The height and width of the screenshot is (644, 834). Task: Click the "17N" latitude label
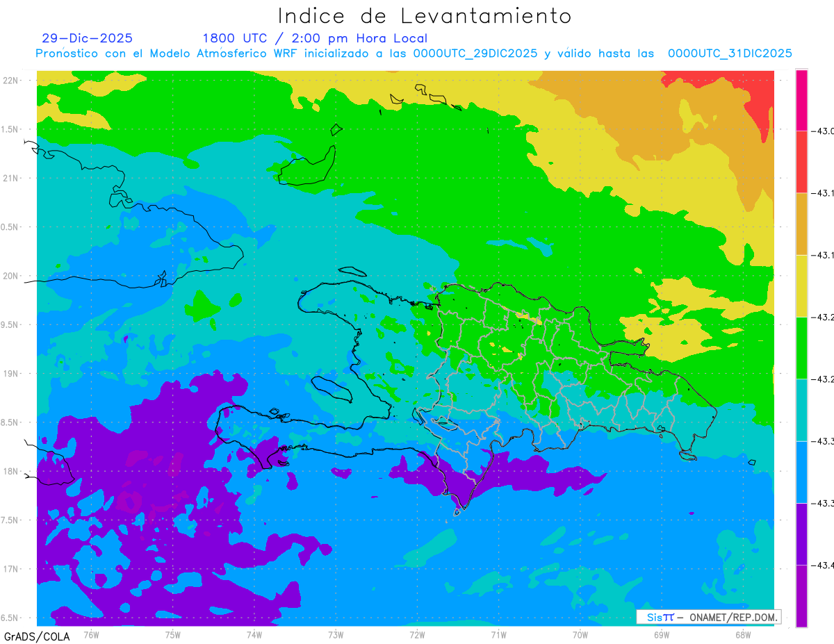(x=10, y=569)
